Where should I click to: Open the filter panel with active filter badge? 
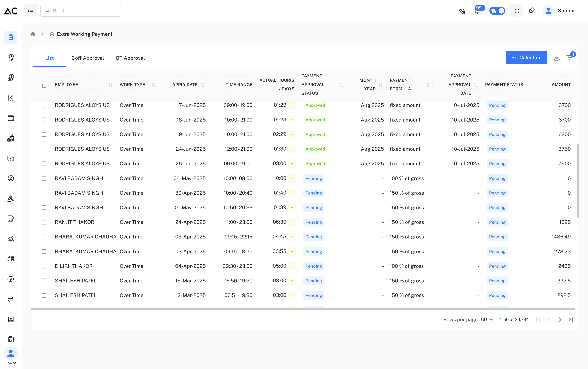pos(570,58)
